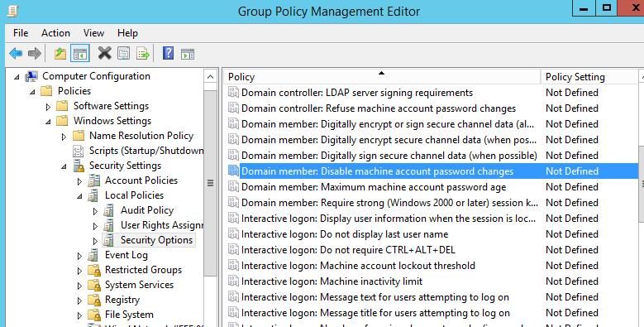Click the Scripts (Startup/Shutdown) scroll icon
This screenshot has width=644, height=327.
79,151
